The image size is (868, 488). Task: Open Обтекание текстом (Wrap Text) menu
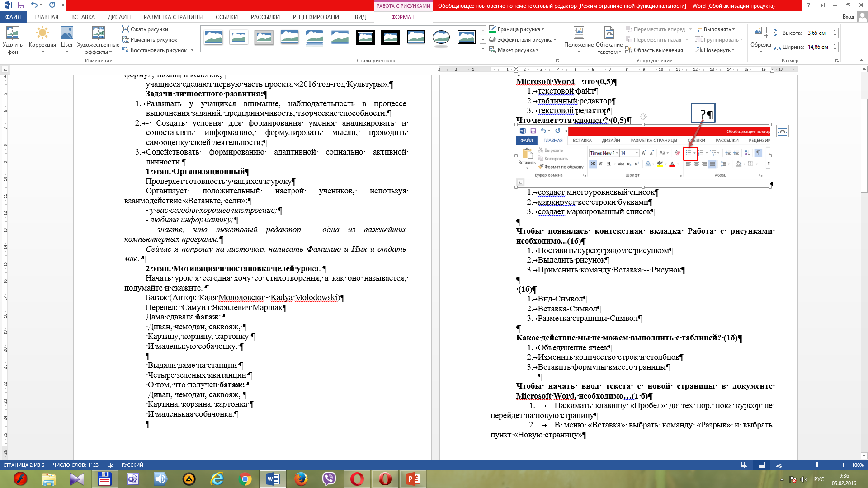click(609, 40)
